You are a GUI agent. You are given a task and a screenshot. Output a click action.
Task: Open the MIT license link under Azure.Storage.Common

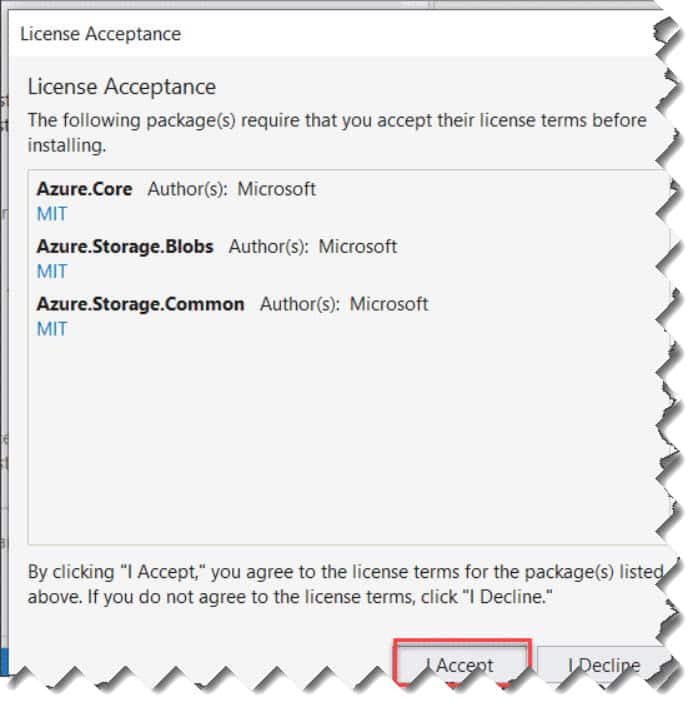tap(52, 329)
